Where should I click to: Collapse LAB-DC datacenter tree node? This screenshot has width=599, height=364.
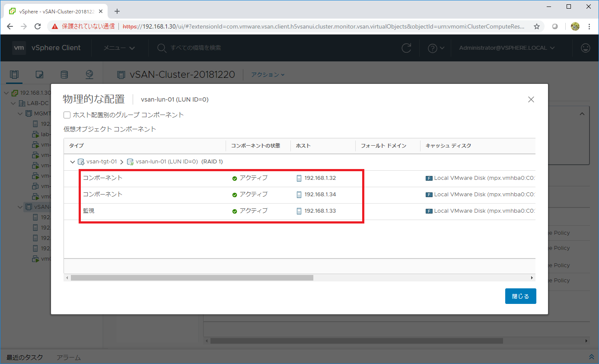[x=13, y=103]
